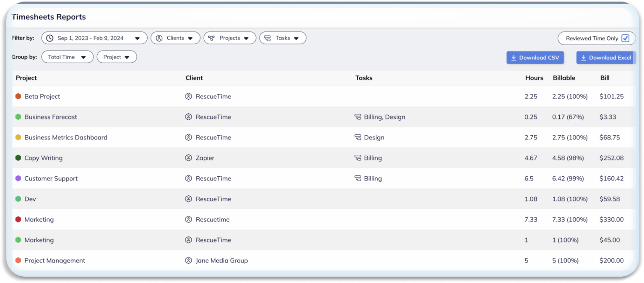The width and height of the screenshot is (644, 283).
Task: Click the hierarchy icon in the Projects filter
Action: [x=212, y=38]
